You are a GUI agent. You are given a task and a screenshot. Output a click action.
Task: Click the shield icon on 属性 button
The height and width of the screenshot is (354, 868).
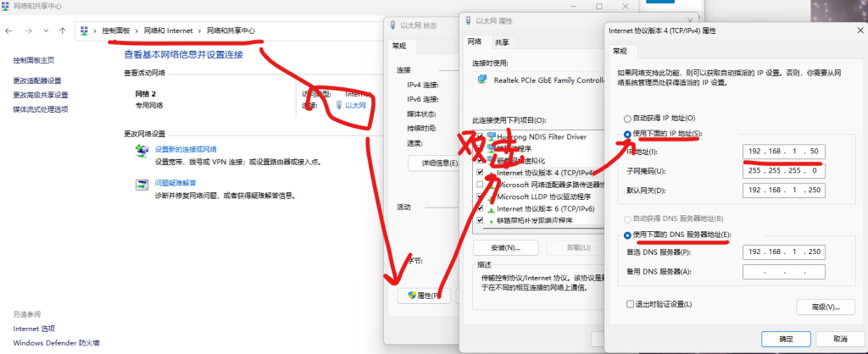point(412,296)
